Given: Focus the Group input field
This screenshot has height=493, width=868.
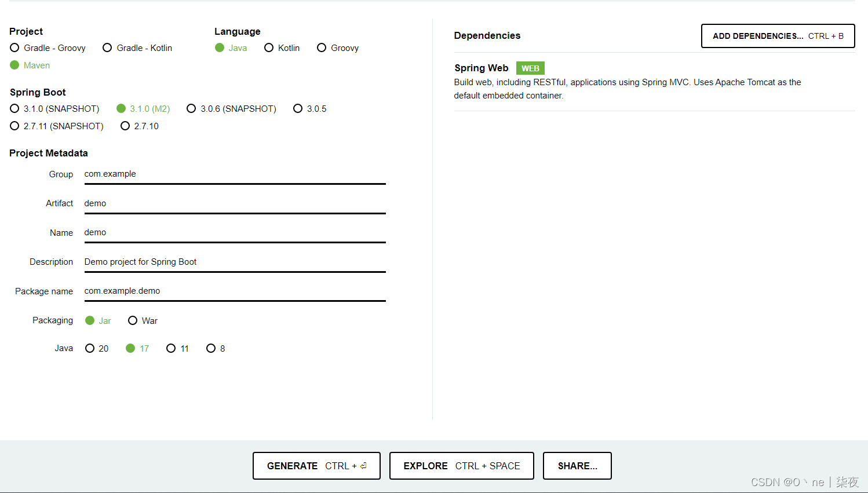Looking at the screenshot, I should 235,174.
